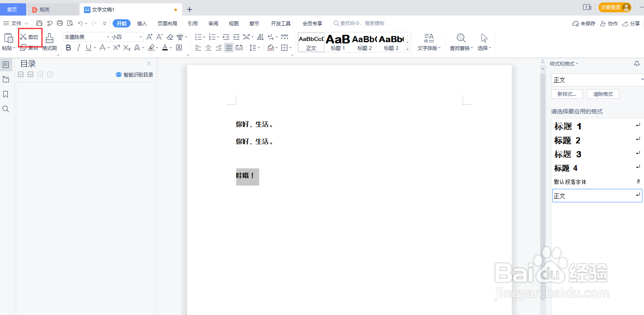Click the Print icon in quick access bar

[x=60, y=23]
